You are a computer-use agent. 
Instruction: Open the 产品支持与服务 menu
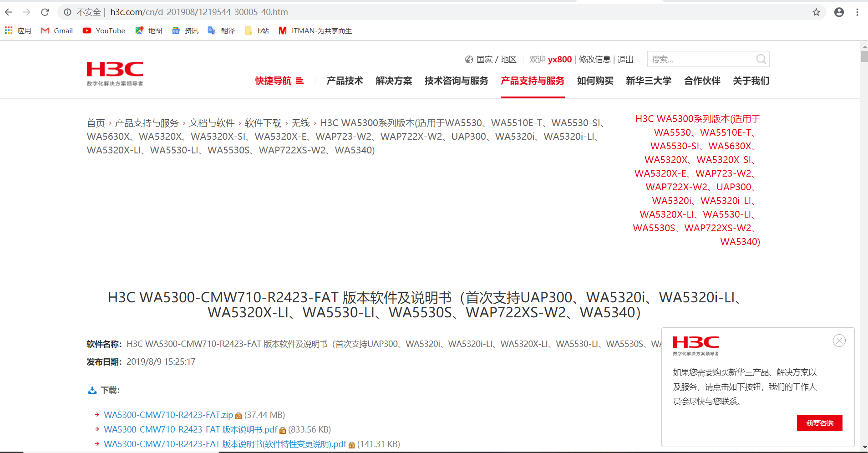pos(533,81)
